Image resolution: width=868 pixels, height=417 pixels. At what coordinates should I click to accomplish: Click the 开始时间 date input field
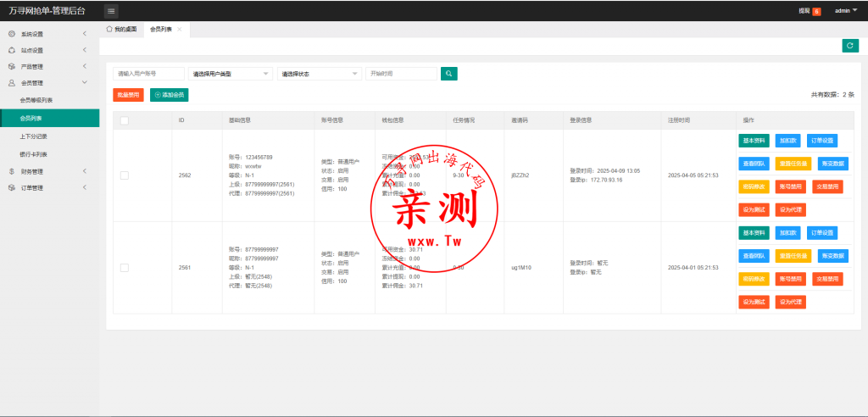click(x=401, y=74)
